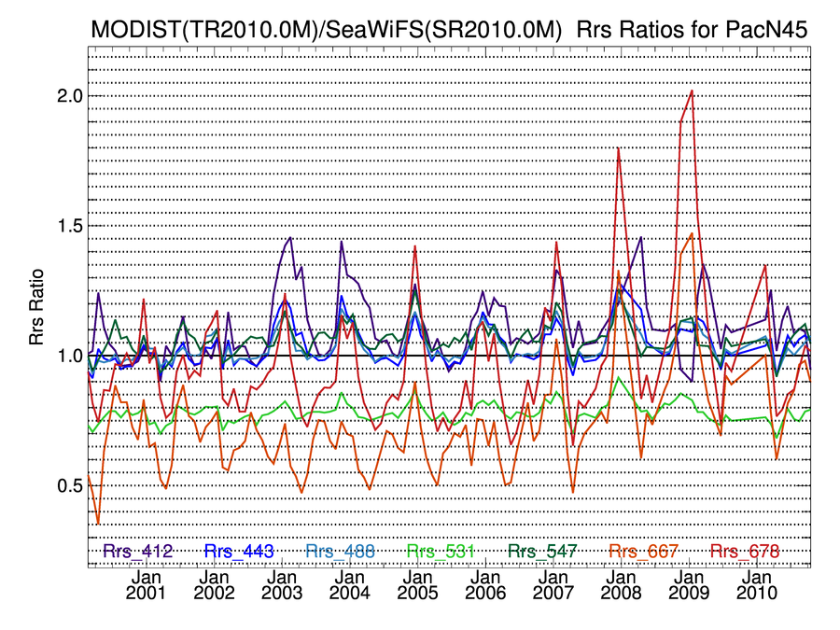Click the 1.0 y-axis tick label
Image resolution: width=840 pixels, height=630 pixels.
70,356
